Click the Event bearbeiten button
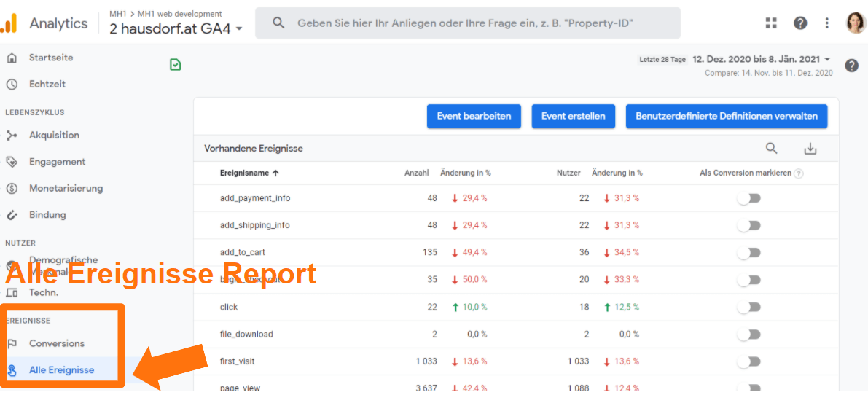Image resolution: width=868 pixels, height=395 pixels. [x=474, y=116]
